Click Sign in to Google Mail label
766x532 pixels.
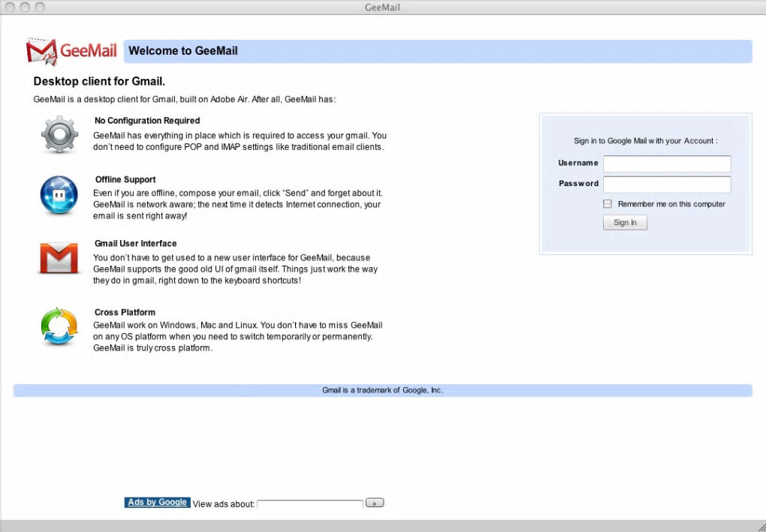coord(645,140)
